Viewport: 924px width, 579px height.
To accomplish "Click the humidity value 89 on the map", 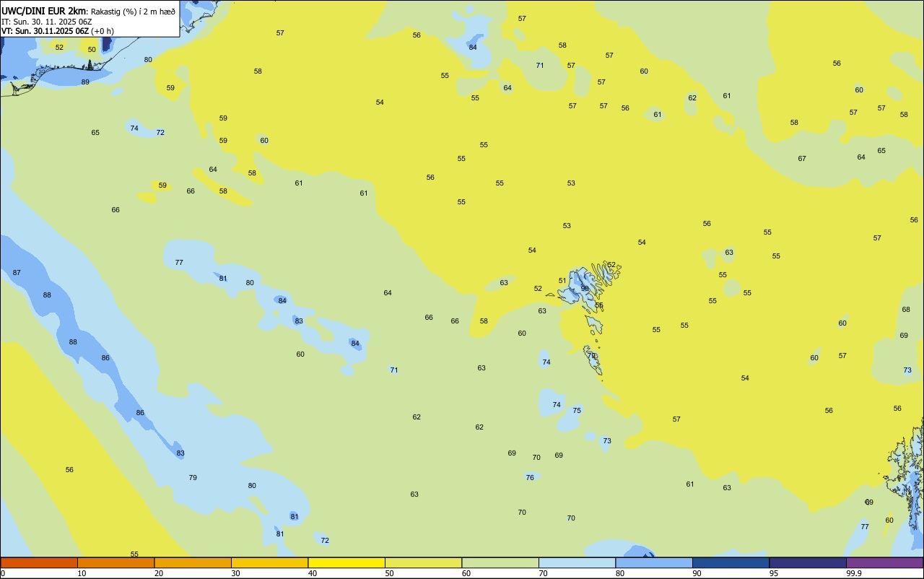I will coord(85,82).
